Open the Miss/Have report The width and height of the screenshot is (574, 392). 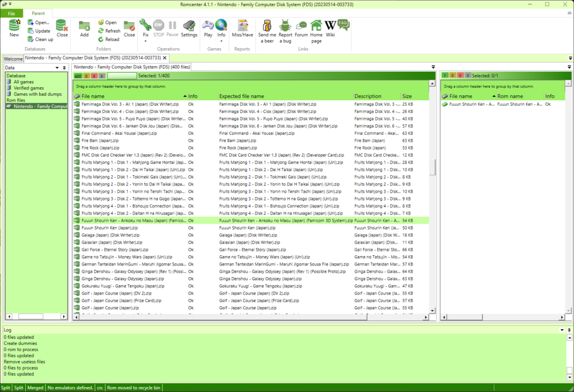point(242,28)
